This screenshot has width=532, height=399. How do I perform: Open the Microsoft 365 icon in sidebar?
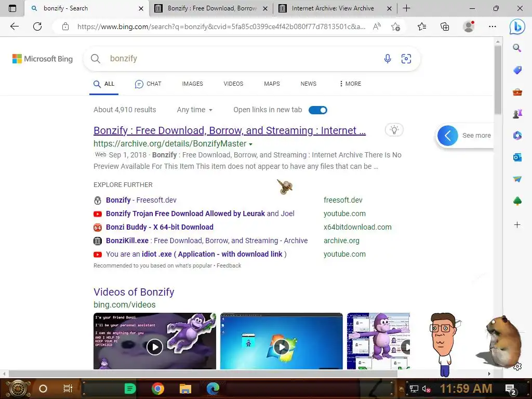click(517, 136)
